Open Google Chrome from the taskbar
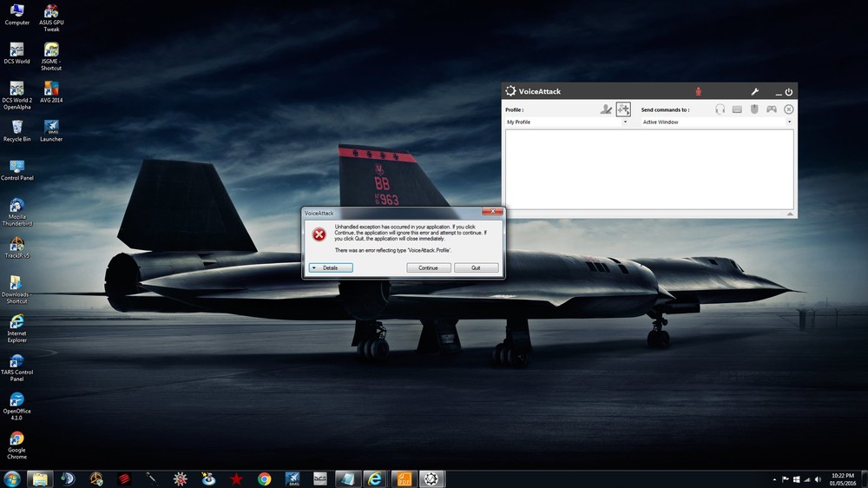Screen dimensions: 868x488 coord(265,478)
